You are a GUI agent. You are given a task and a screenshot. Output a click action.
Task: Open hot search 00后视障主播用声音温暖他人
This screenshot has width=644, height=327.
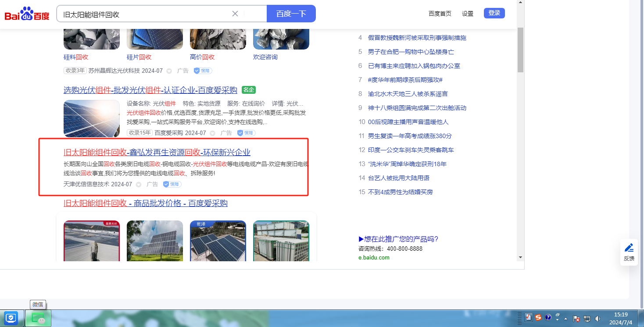click(x=408, y=122)
